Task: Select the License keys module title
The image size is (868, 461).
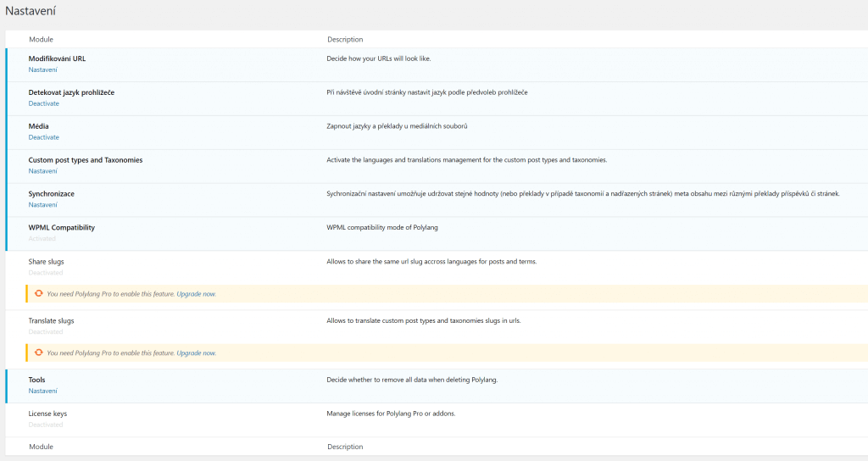Action: [x=47, y=414]
